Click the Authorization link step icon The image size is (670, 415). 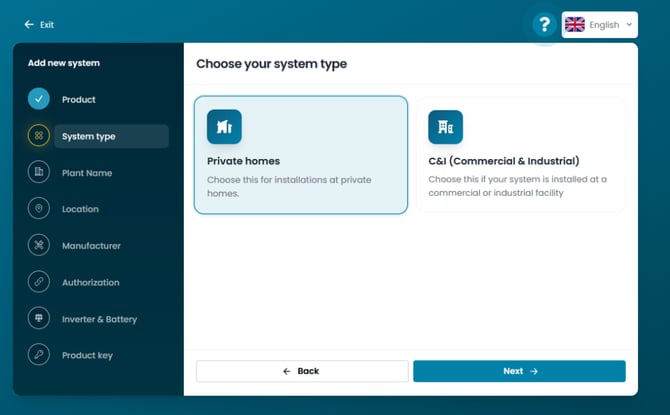click(x=39, y=282)
